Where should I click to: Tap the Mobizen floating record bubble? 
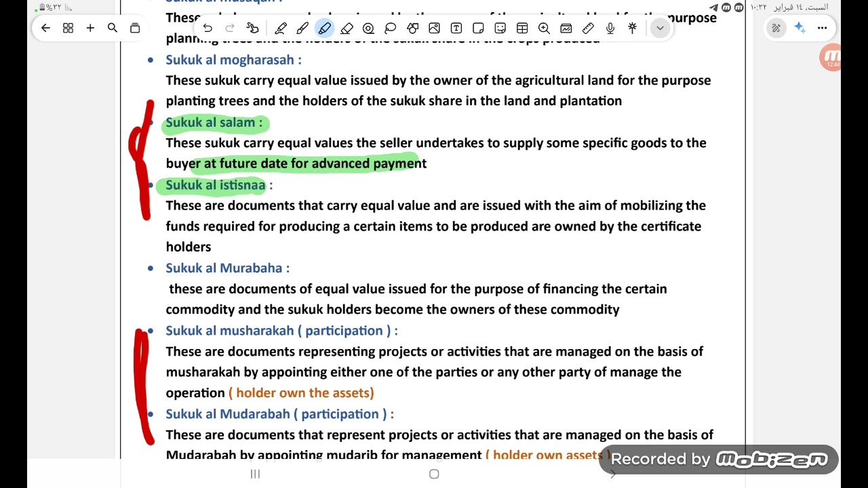coord(830,58)
